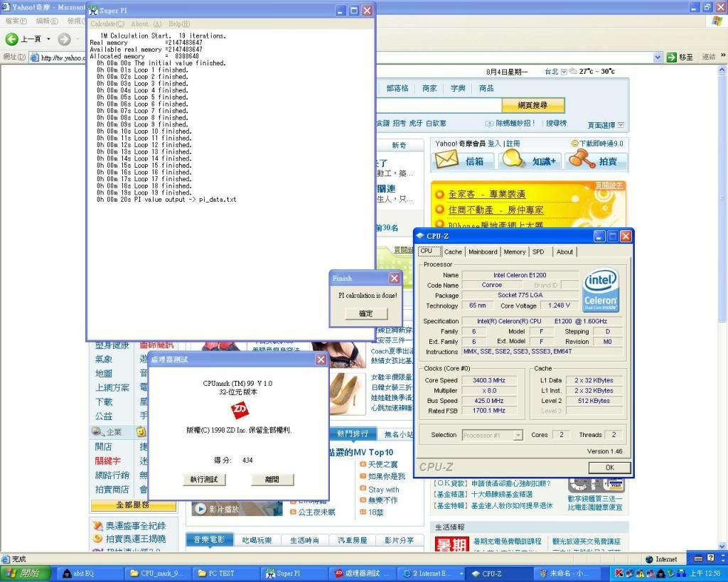Click 執行測試 in CPUmark window
The height and width of the screenshot is (582, 728).
pos(204,480)
